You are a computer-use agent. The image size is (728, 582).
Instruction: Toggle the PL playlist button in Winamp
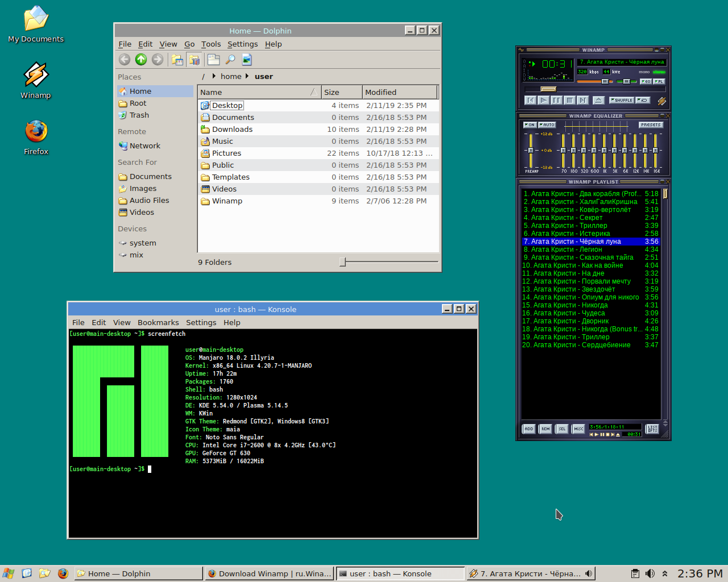659,81
